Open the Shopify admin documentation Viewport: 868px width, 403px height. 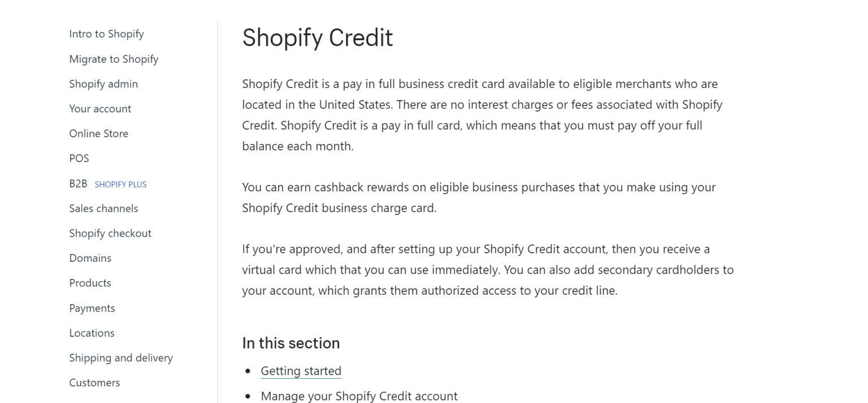coord(103,84)
